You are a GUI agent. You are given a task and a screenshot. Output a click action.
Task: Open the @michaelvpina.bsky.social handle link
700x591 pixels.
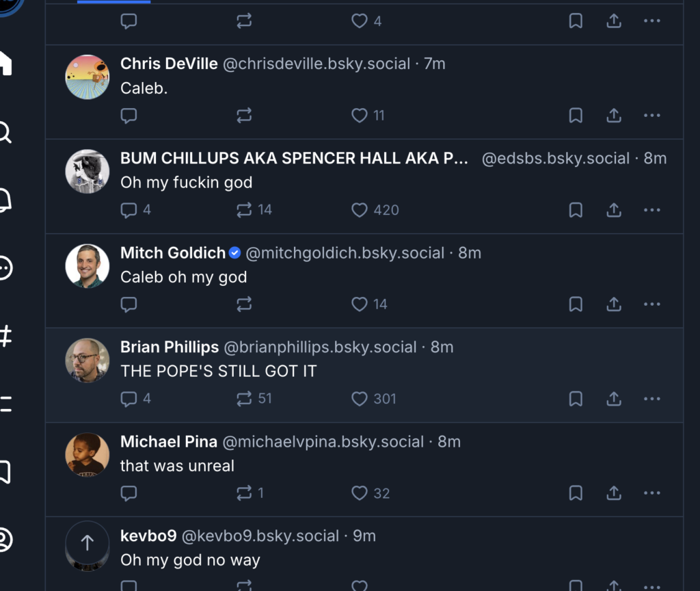point(323,442)
